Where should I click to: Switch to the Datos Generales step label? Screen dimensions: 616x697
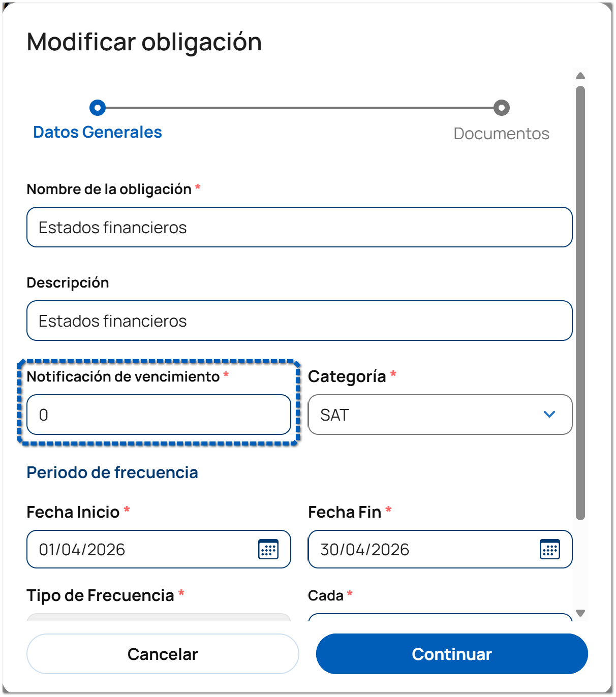click(98, 132)
